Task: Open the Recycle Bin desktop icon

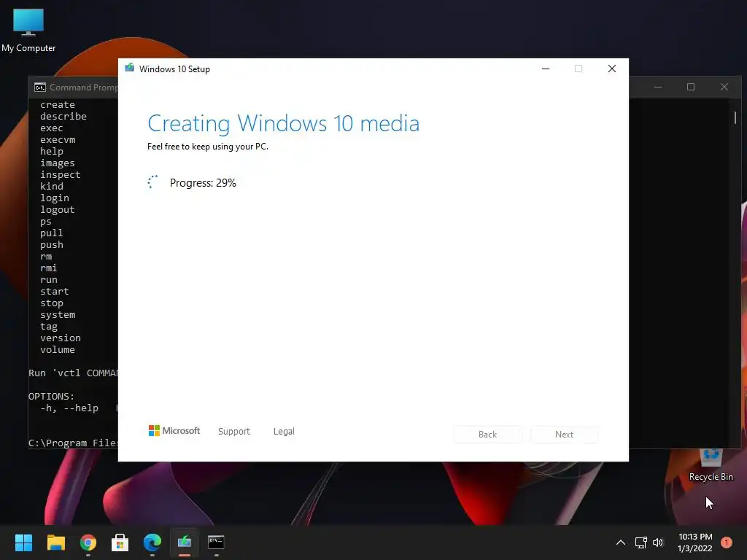Action: click(x=711, y=465)
